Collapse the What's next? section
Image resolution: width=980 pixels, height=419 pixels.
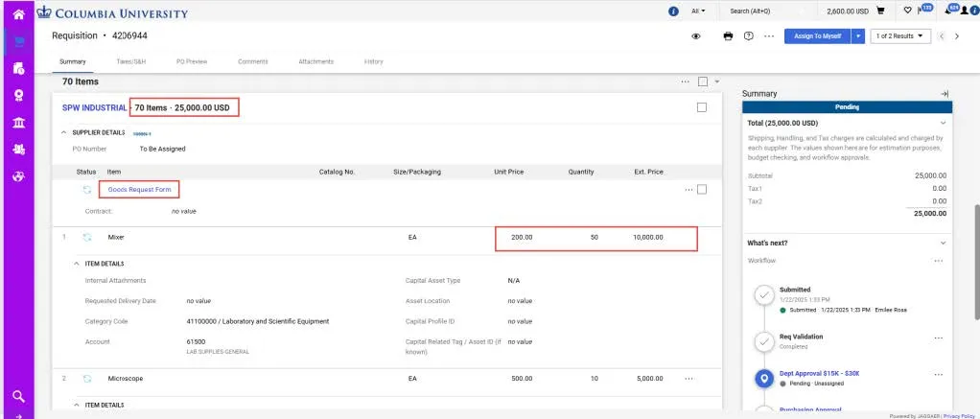pos(944,243)
